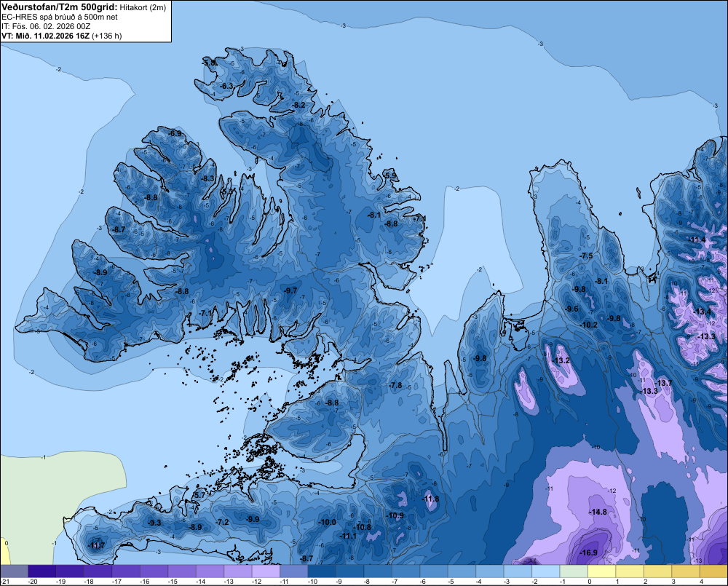
Task: Click the -10.0 temperature label
Action: [327, 522]
